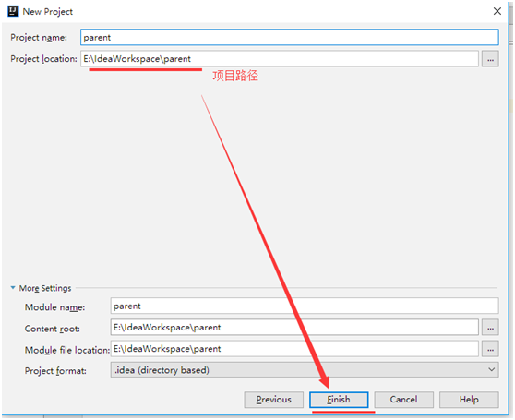Click the Module name label
Image resolution: width=515 pixels, height=420 pixels.
coord(54,307)
